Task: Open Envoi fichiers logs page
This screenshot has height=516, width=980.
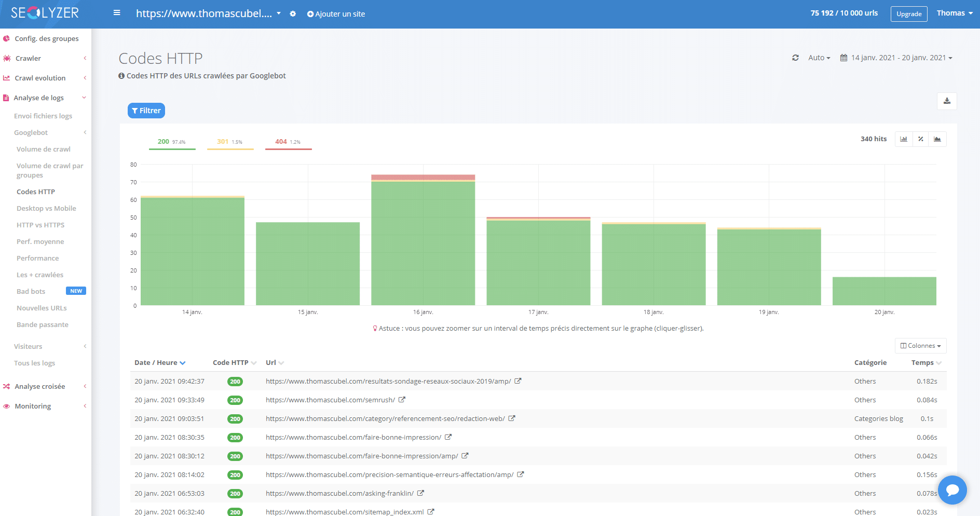Action: (43, 116)
